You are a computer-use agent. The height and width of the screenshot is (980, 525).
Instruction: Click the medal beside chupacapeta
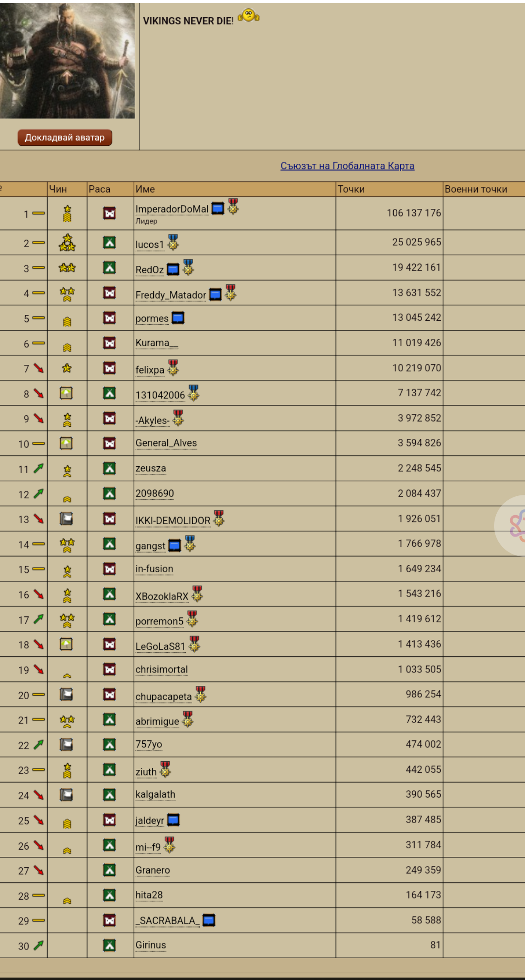coord(200,694)
